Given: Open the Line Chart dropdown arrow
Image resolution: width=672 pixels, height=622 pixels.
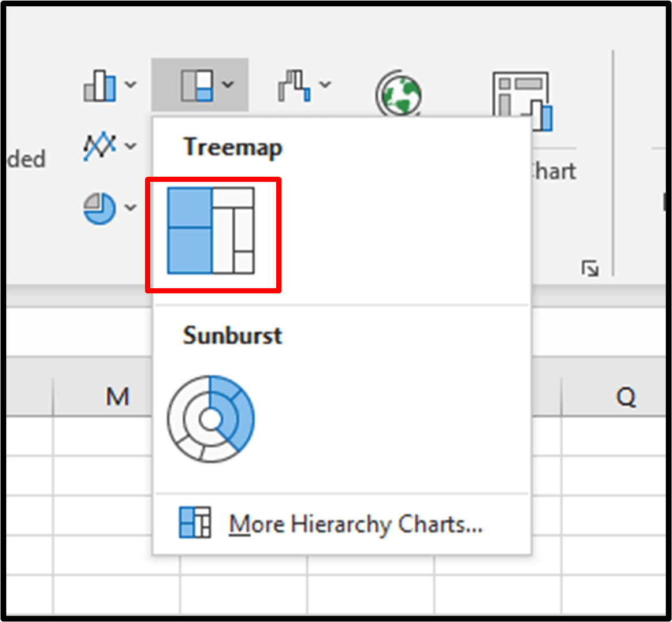Looking at the screenshot, I should pyautogui.click(x=131, y=146).
